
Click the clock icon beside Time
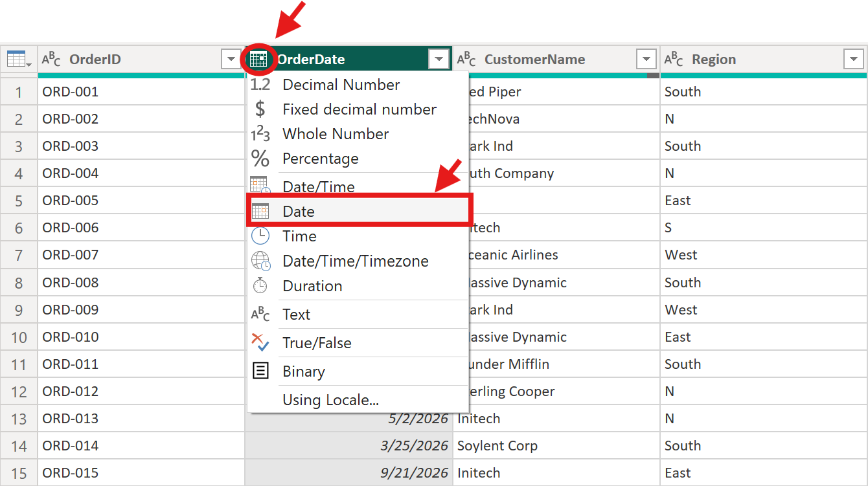[x=260, y=236]
